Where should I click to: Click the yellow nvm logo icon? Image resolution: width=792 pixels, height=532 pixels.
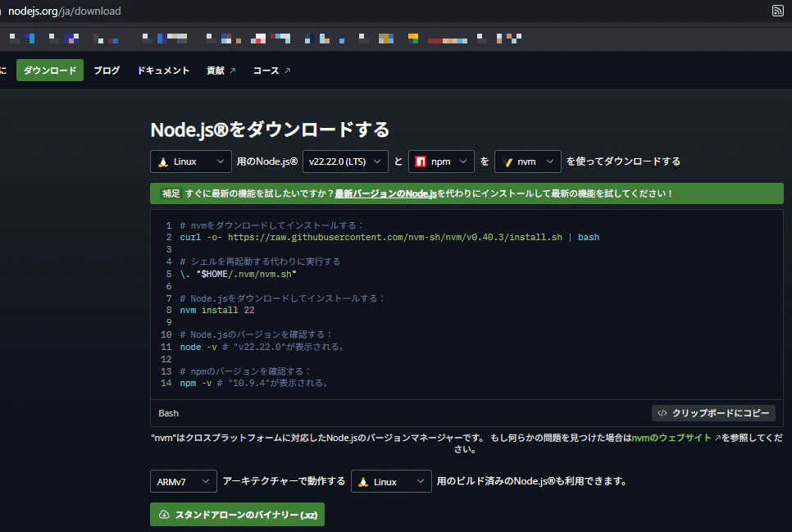(x=508, y=161)
